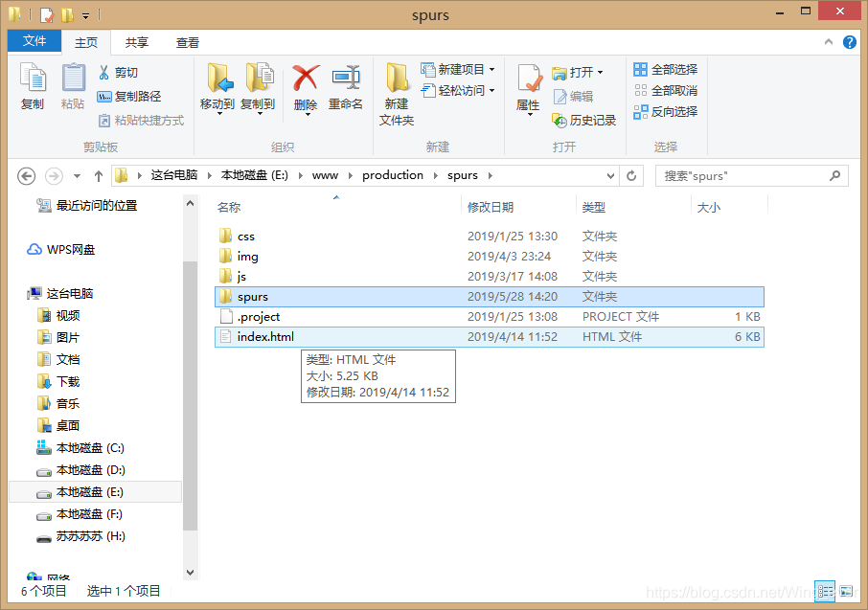
Task: Open the 文件 (File) menu
Action: (x=34, y=41)
